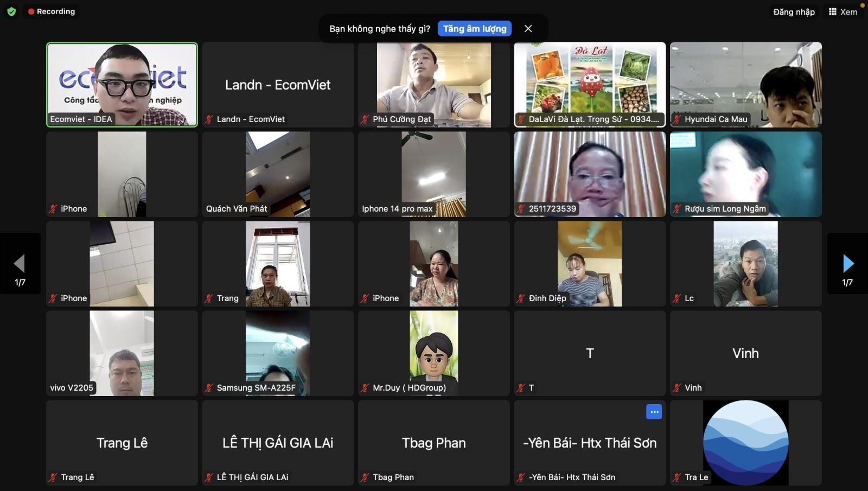Click the muted mic icon on Hyundai Ca Mau tile
Image resolution: width=868 pixels, height=491 pixels.
coord(676,119)
